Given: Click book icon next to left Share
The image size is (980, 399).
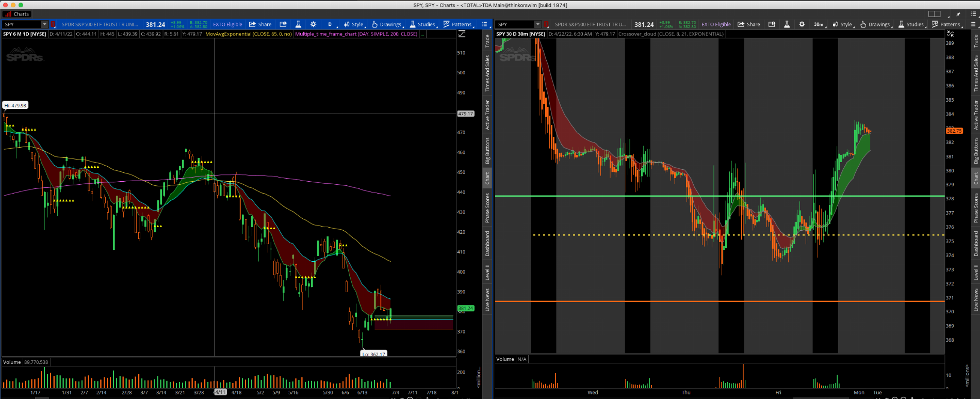Looking at the screenshot, I should click(283, 24).
